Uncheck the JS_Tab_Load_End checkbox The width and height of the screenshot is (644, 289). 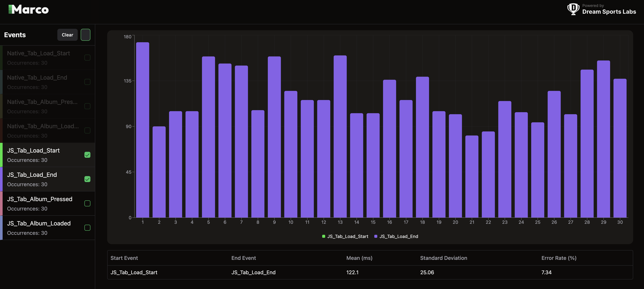(87, 179)
